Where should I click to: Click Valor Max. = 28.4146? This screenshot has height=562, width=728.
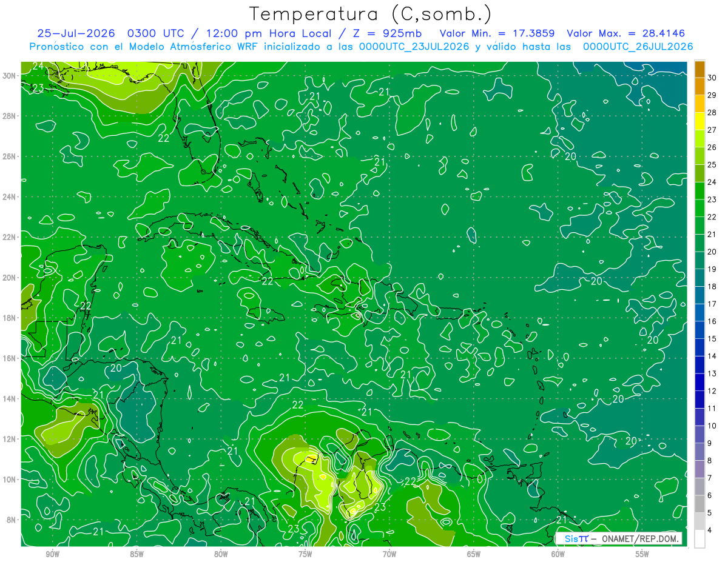(627, 33)
